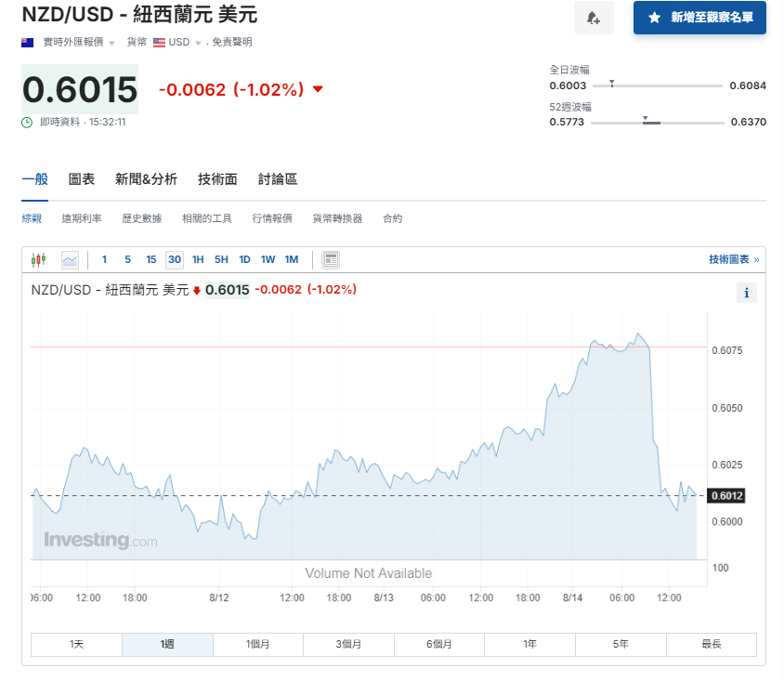The width and height of the screenshot is (784, 682).
Task: Click the 52週波幅 range slider marker
Action: tap(646, 119)
